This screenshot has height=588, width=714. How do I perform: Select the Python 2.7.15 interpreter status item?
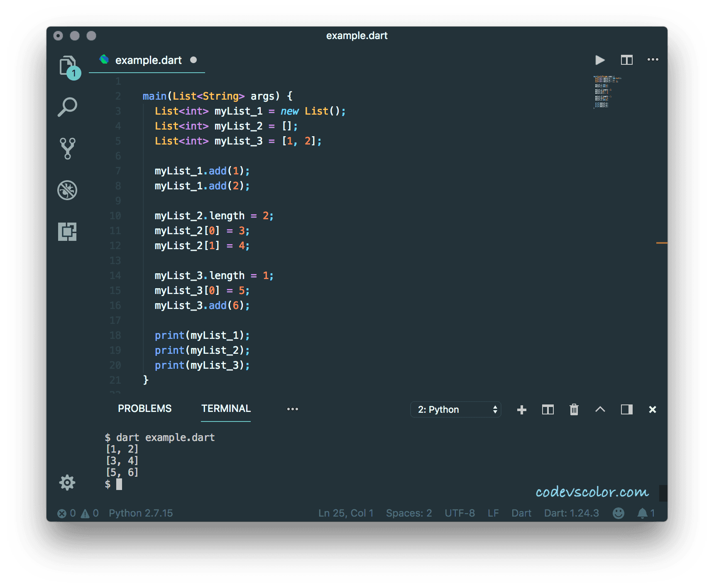(x=141, y=513)
